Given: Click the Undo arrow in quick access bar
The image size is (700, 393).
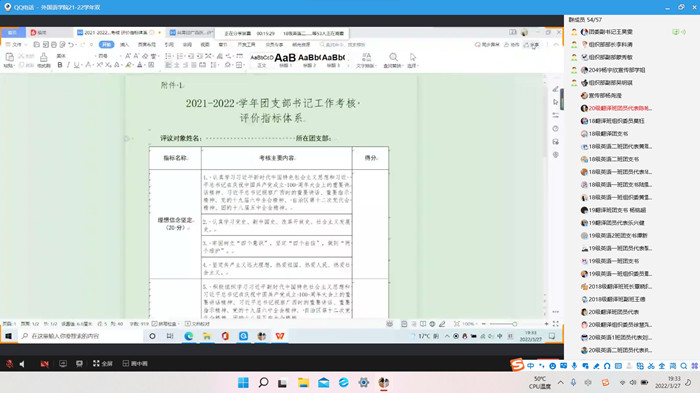Looking at the screenshot, I should [71, 45].
